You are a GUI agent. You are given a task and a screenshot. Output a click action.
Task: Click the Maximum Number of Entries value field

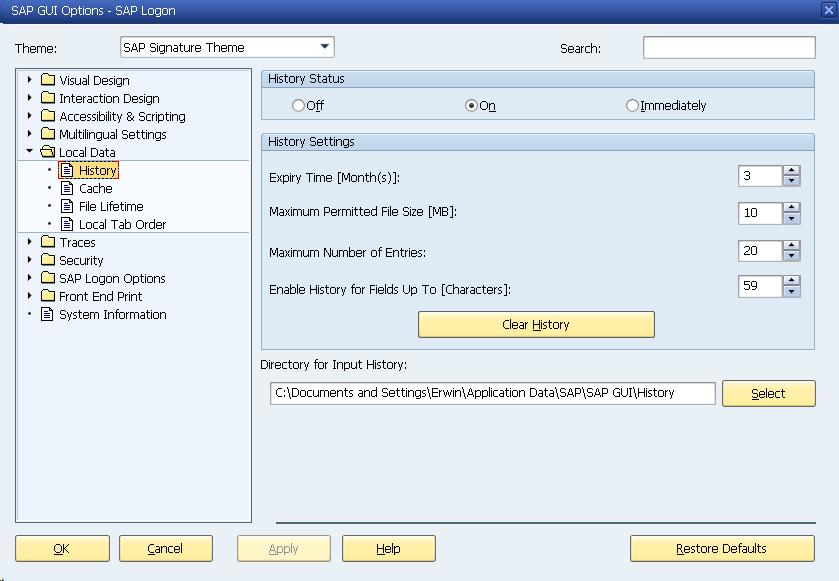pos(760,250)
